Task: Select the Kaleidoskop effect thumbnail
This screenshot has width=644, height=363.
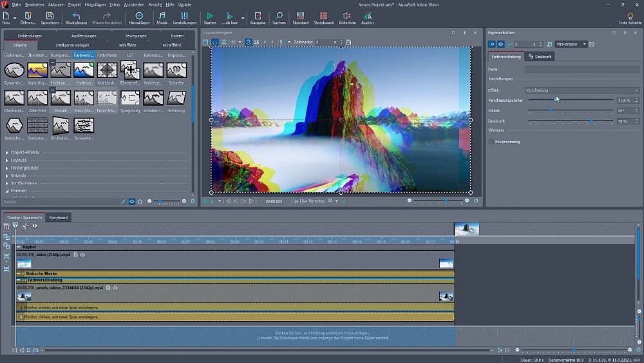Action: [x=107, y=70]
